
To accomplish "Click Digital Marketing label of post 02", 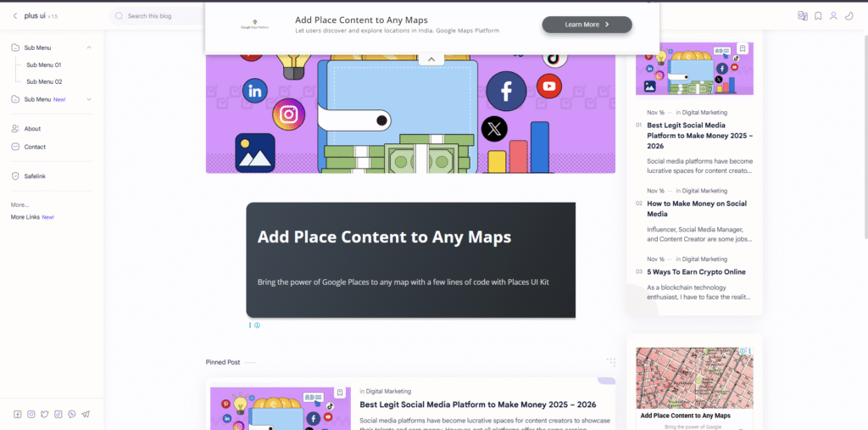I will click(x=704, y=191).
